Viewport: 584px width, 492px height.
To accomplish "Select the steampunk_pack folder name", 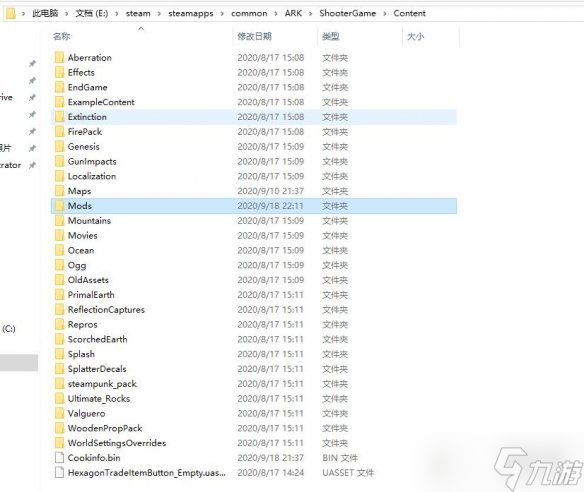I will (x=102, y=384).
